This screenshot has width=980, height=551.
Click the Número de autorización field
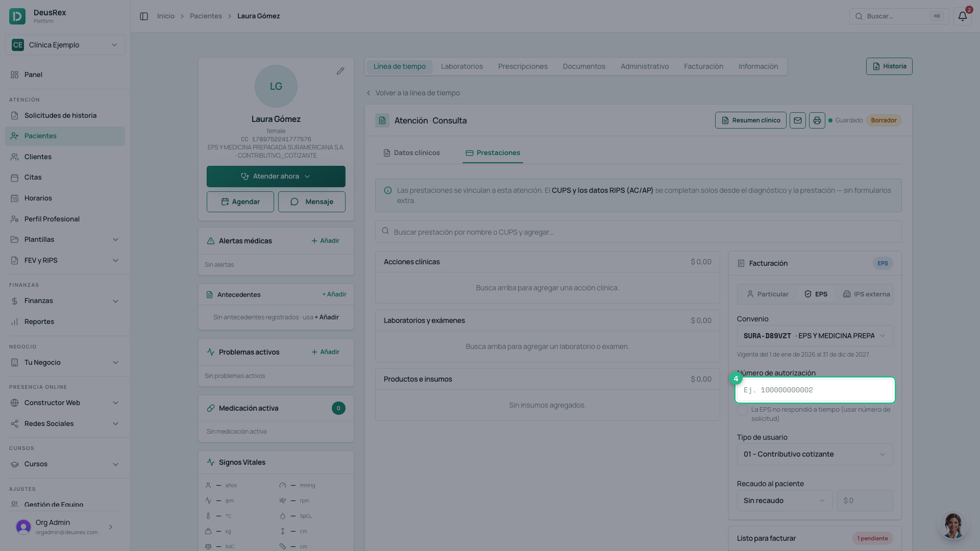(815, 390)
